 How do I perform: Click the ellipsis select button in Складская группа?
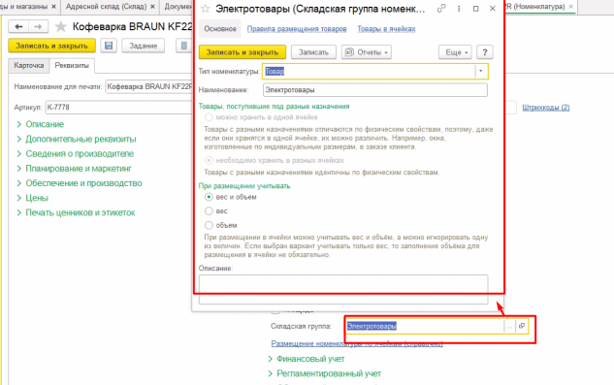click(x=509, y=326)
